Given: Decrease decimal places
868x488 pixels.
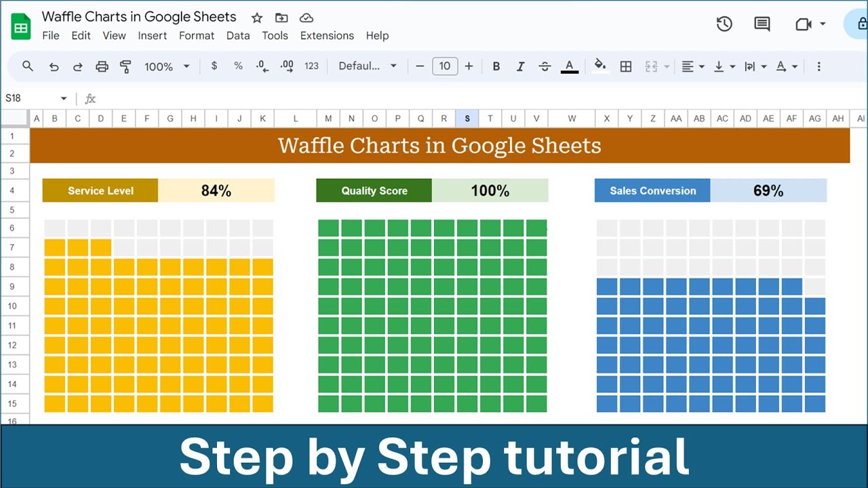Looking at the screenshot, I should click(262, 66).
